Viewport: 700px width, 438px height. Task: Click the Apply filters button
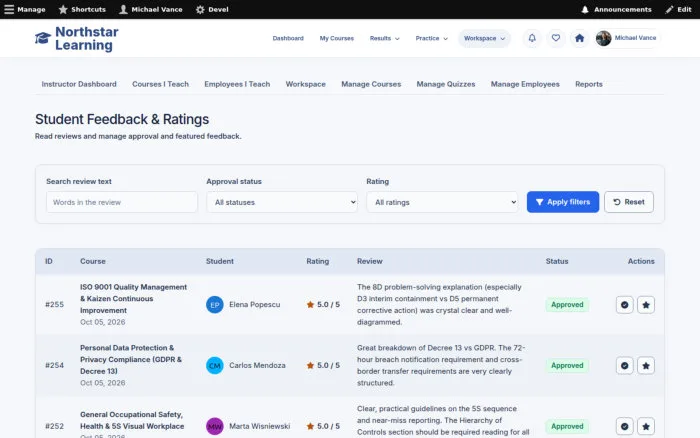pos(562,202)
